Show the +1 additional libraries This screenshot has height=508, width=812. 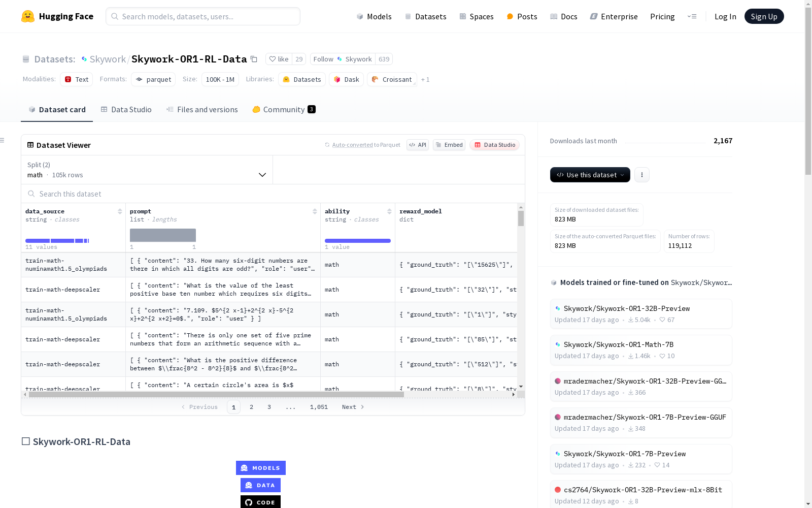425,79
